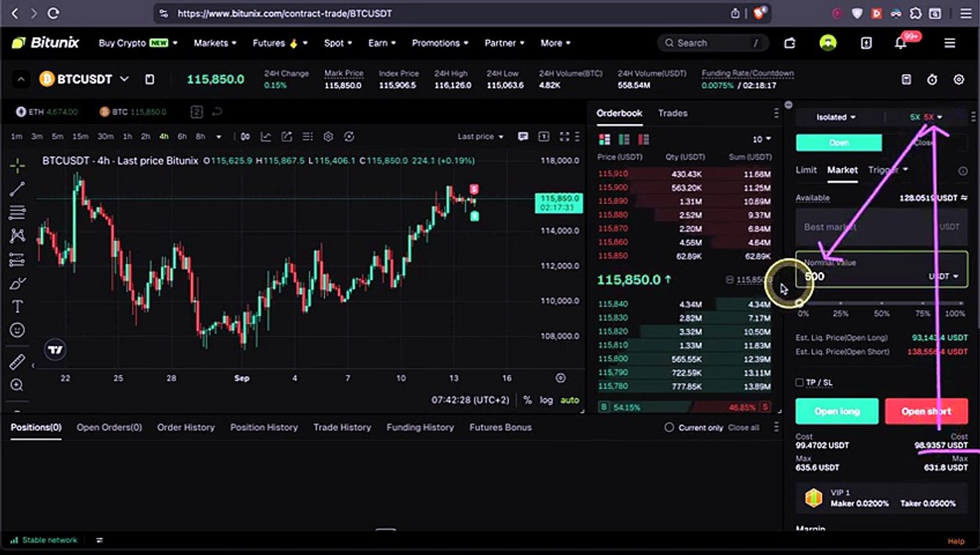This screenshot has width=980, height=555.
Task: Open the futures calculator icon
Action: pos(907,79)
